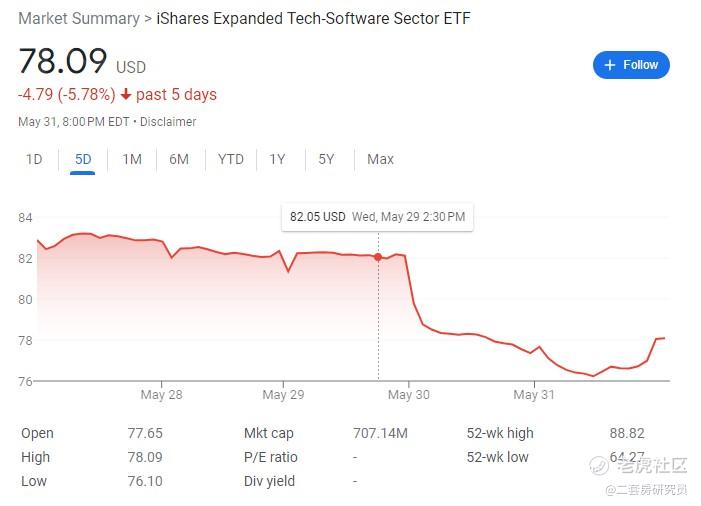Click the May 28 date axis label
This screenshot has height=506, width=701.
click(161, 395)
